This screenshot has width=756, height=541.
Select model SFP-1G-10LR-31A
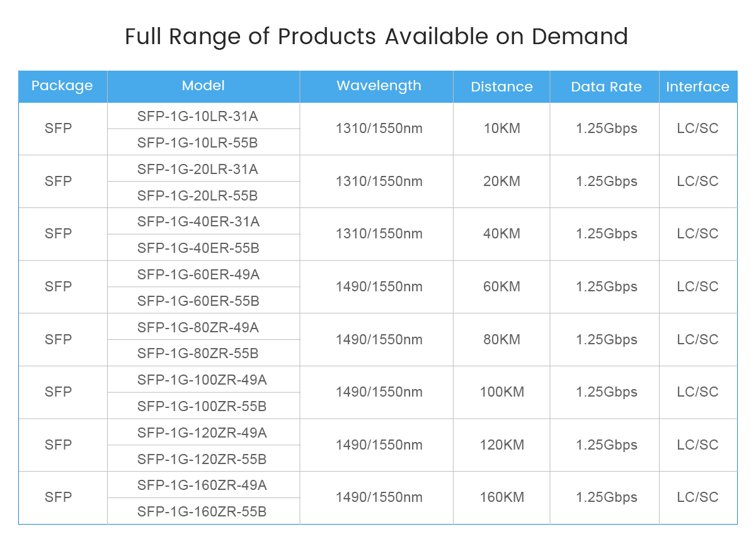[x=198, y=117]
